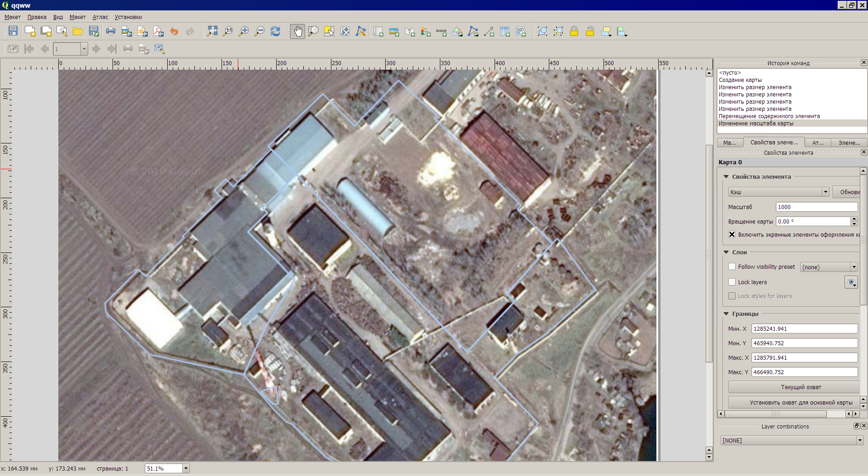Viewport: 868px width, 476px height.
Task: Select the Edit nodes tool
Action: (361, 31)
